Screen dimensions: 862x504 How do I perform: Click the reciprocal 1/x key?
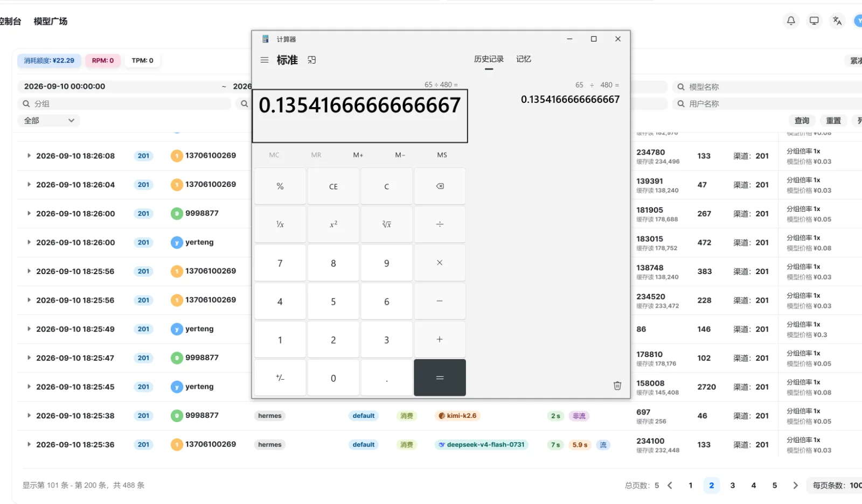pos(280,224)
